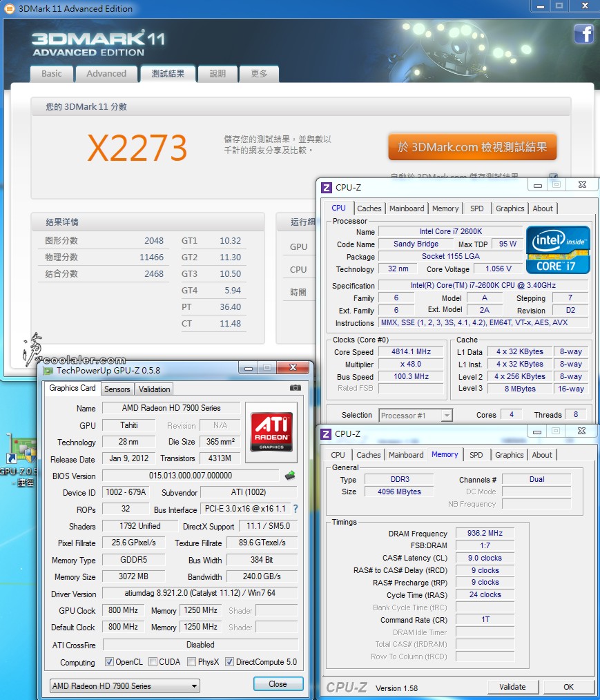Image resolution: width=600 pixels, height=700 pixels.
Task: Click the BIOS save chip icon in GPU-Z
Action: tap(290, 476)
